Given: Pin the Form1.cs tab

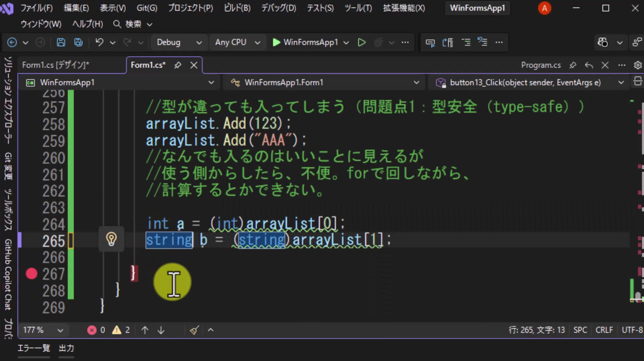Looking at the screenshot, I should pos(178,65).
